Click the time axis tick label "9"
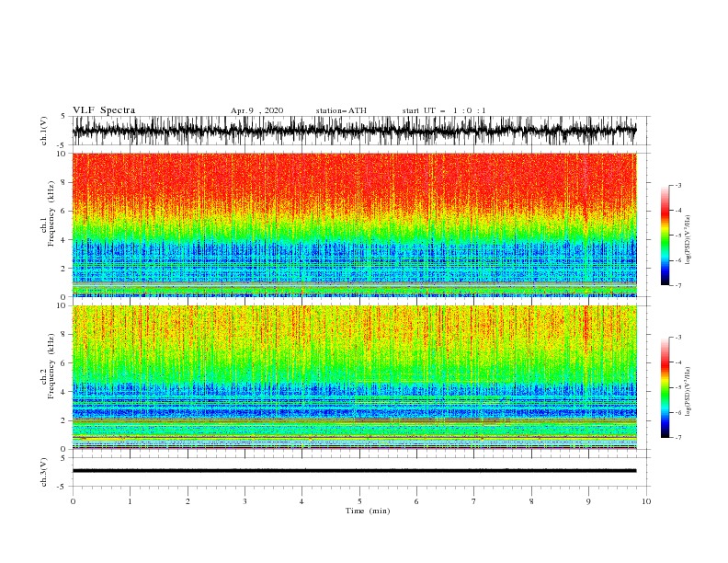Screen dimensions: 728x563 (588, 501)
